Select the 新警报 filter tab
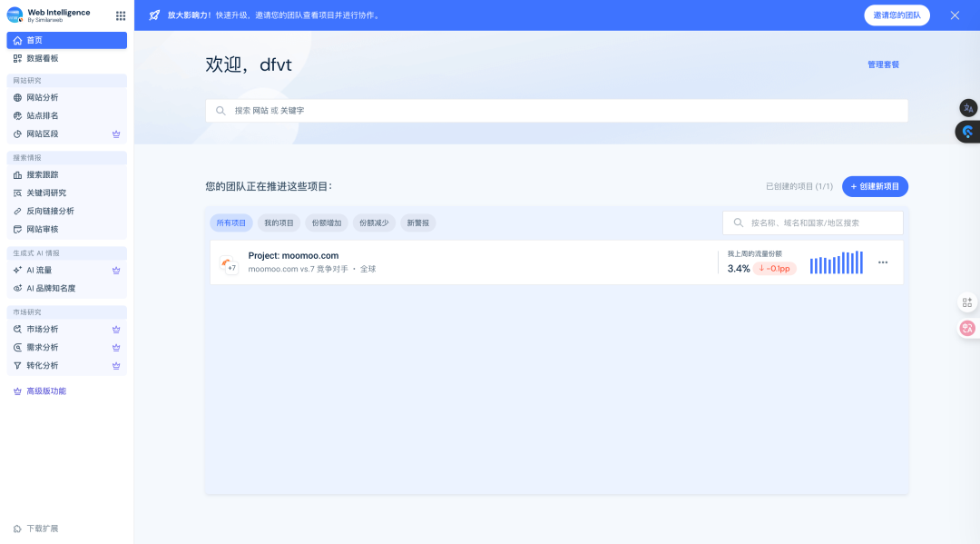The image size is (980, 544). [x=418, y=223]
